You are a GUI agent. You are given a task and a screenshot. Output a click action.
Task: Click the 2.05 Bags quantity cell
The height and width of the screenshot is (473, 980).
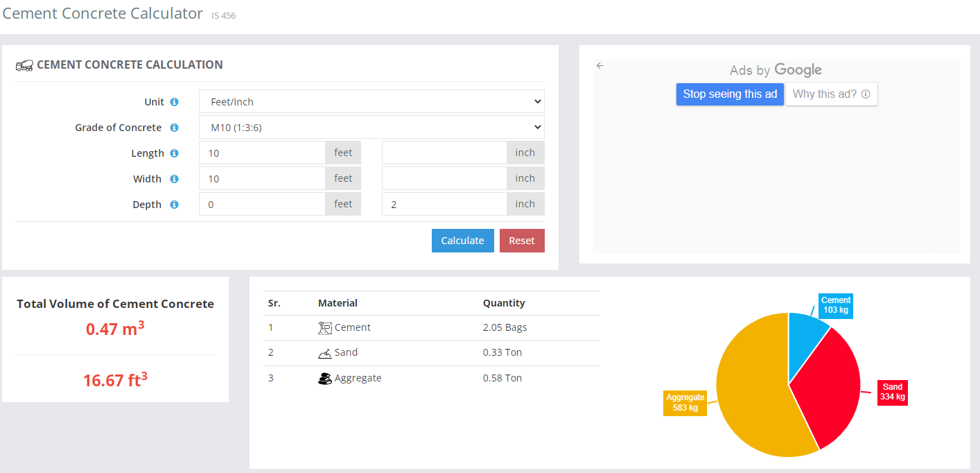[505, 327]
